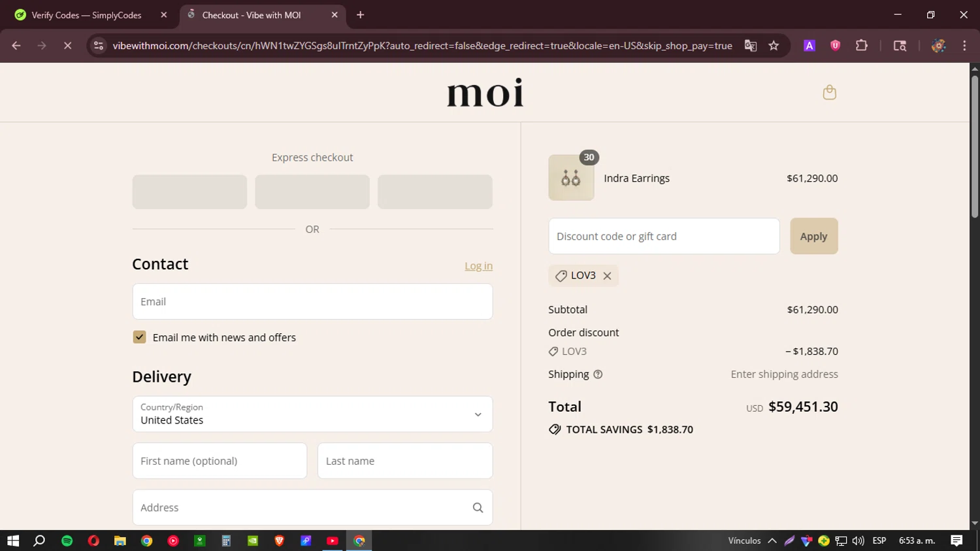Image resolution: width=980 pixels, height=551 pixels.
Task: Open the Calculator from the taskbar
Action: click(x=226, y=541)
